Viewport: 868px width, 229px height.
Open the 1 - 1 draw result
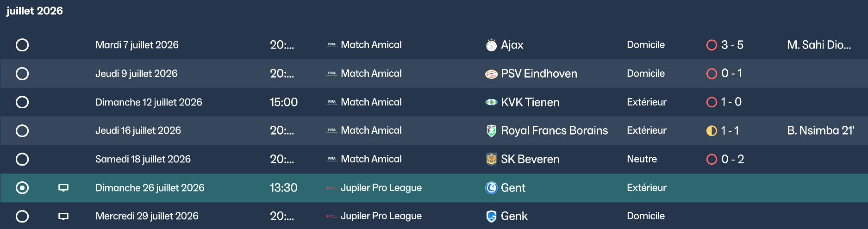pyautogui.click(x=730, y=131)
